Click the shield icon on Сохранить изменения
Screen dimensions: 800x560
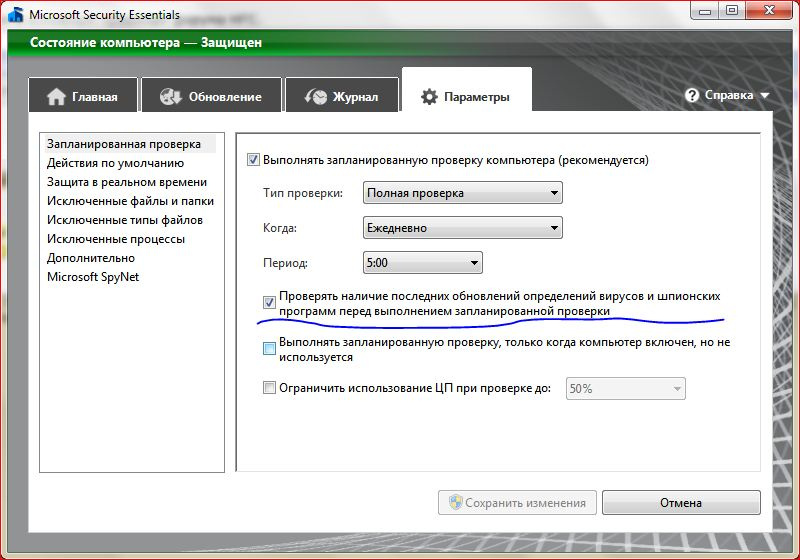455,502
